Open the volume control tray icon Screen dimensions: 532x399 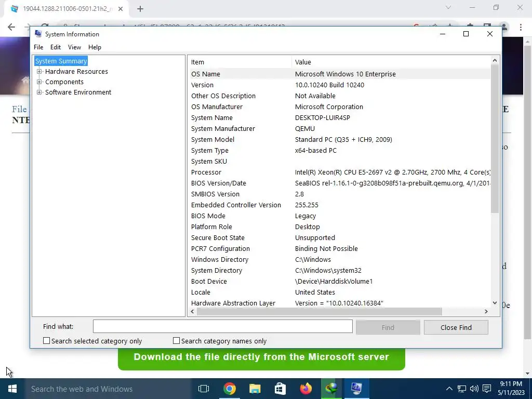474,389
